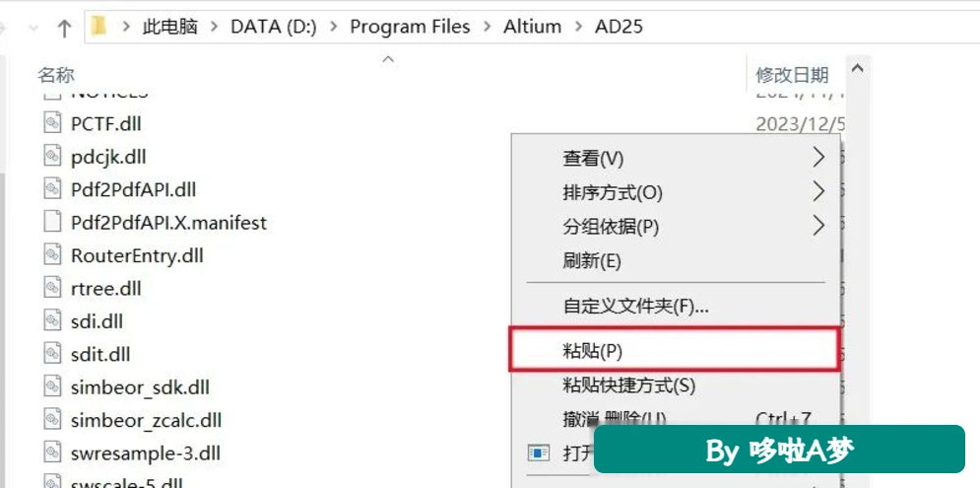Image resolution: width=980 pixels, height=488 pixels.
Task: Click the scrollbar up arrow in file list
Action: pos(858,68)
